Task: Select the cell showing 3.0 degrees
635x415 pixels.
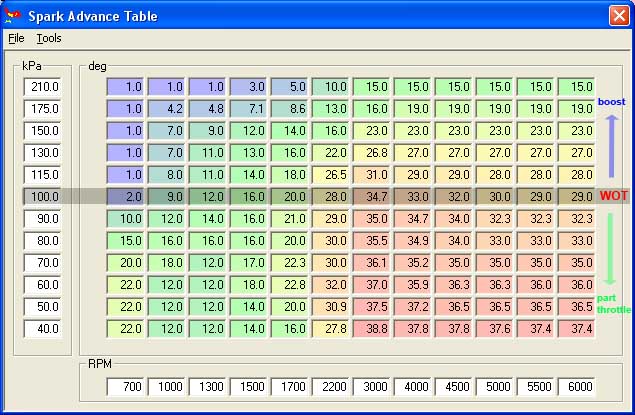Action: 249,87
